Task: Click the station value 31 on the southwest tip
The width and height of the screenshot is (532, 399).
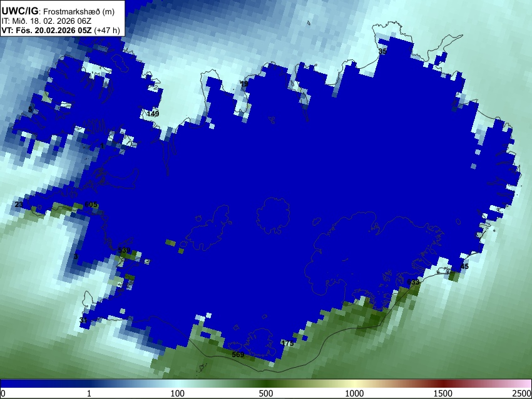Action: tap(83, 320)
